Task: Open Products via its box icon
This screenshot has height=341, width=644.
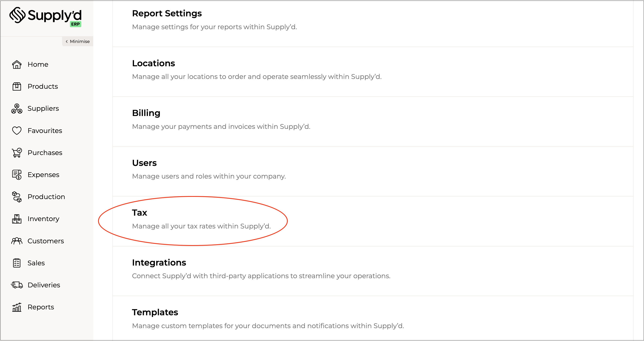Action: click(x=17, y=87)
